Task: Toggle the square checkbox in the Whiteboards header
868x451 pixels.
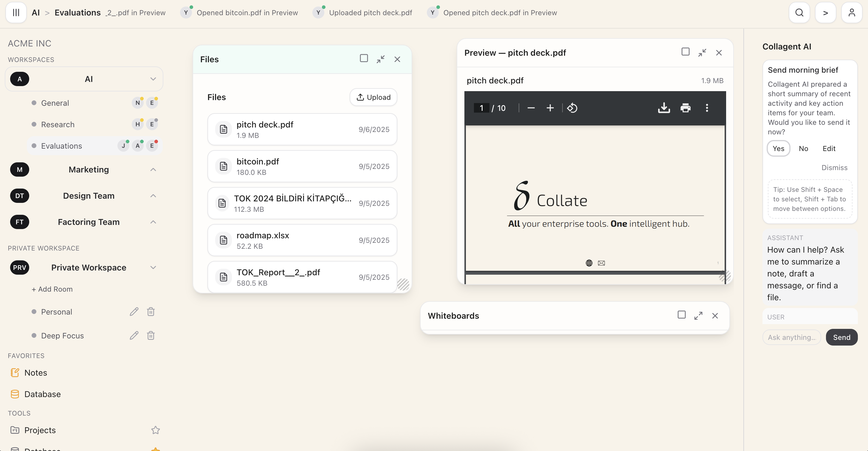Action: coord(681,315)
